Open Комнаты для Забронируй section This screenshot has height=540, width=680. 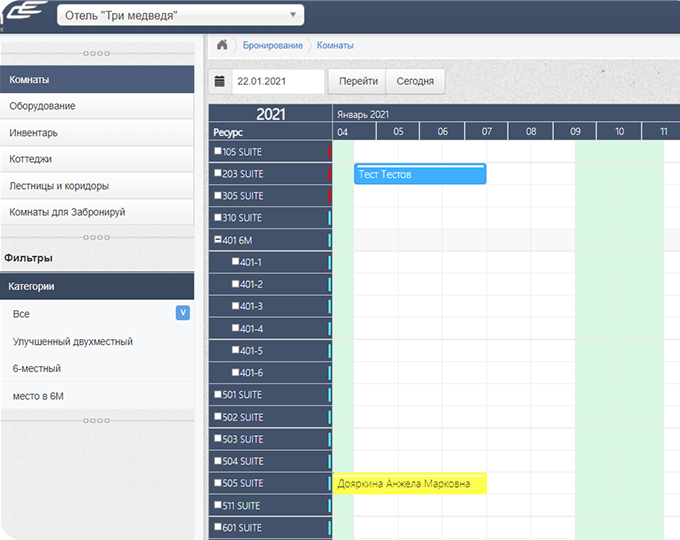click(97, 212)
